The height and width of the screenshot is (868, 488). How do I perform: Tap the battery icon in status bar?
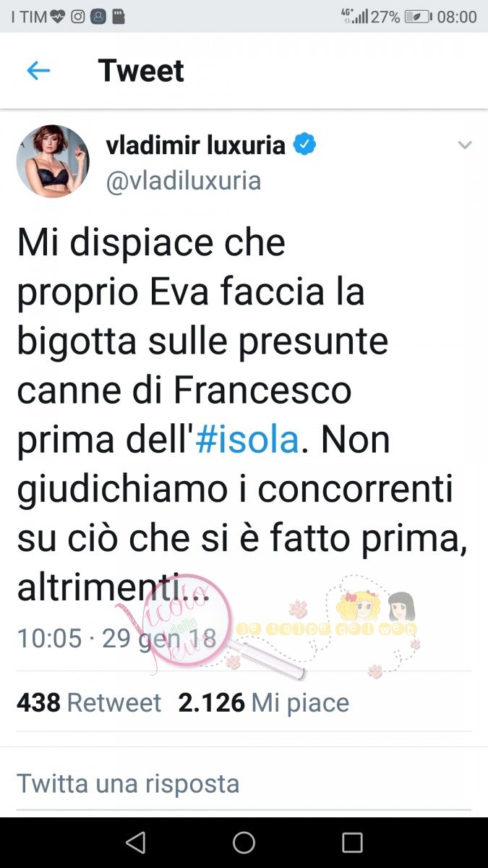pyautogui.click(x=419, y=17)
